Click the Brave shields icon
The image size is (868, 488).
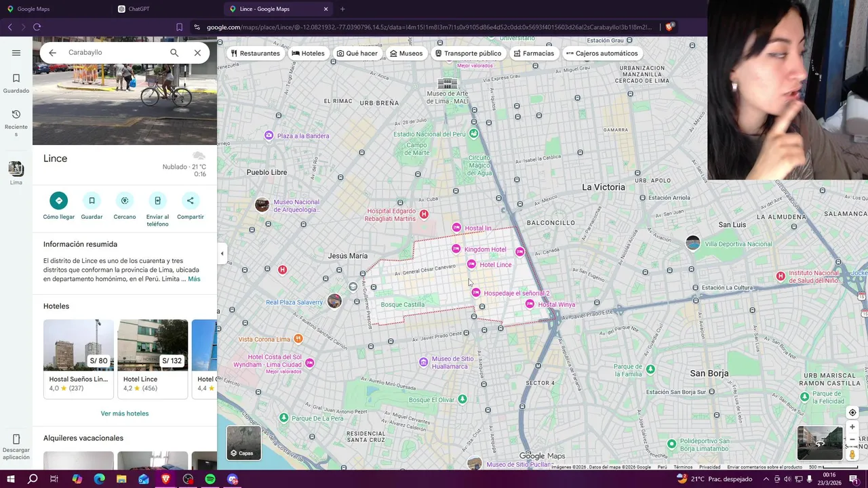point(669,27)
